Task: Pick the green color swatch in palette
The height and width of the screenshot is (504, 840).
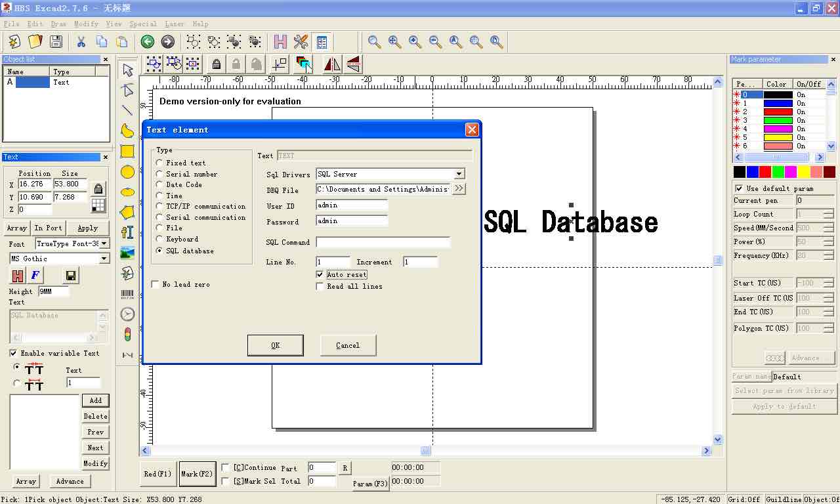Action: [778, 172]
